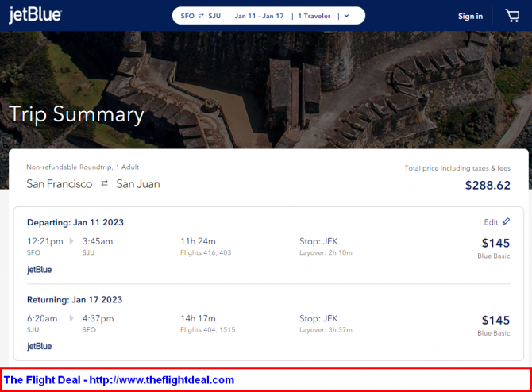Viewport: 532px width, 392px height.
Task: Click 'Layover: 3h 37m' text
Action: (326, 329)
